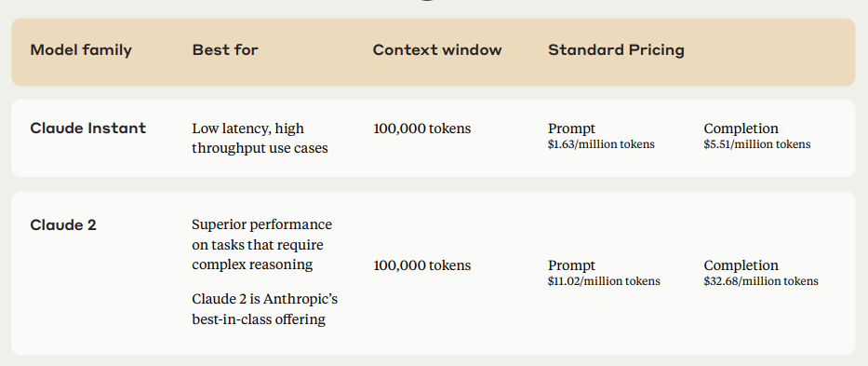Click Claude Instant's 100,000 tokens value
The image size is (868, 366).
coord(422,129)
